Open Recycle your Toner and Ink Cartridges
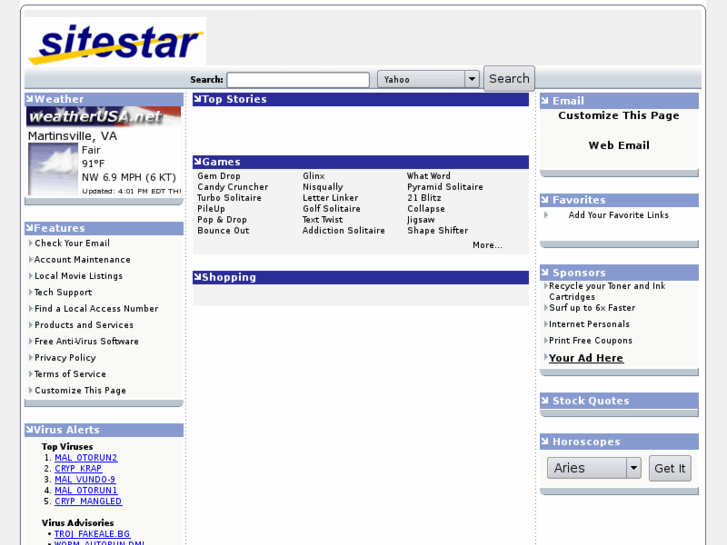Image resolution: width=727 pixels, height=545 pixels. [607, 291]
